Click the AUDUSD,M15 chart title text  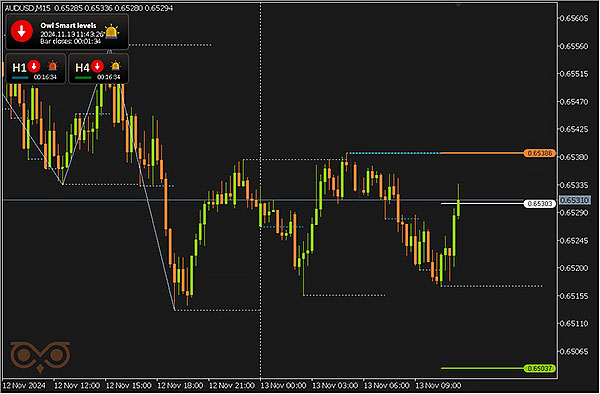28,8
